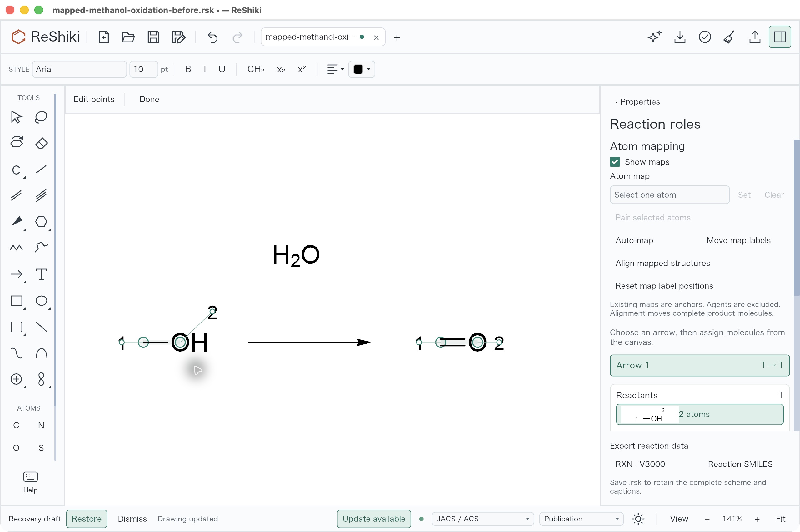This screenshot has width=800, height=532.
Task: Toggle italic formatting
Action: coord(205,69)
